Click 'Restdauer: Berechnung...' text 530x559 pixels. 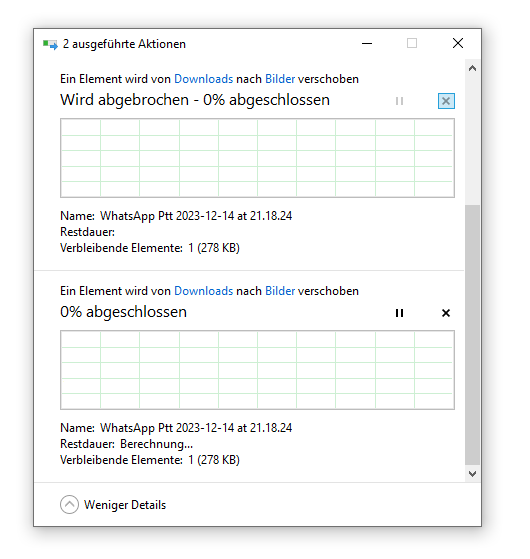pos(127,444)
